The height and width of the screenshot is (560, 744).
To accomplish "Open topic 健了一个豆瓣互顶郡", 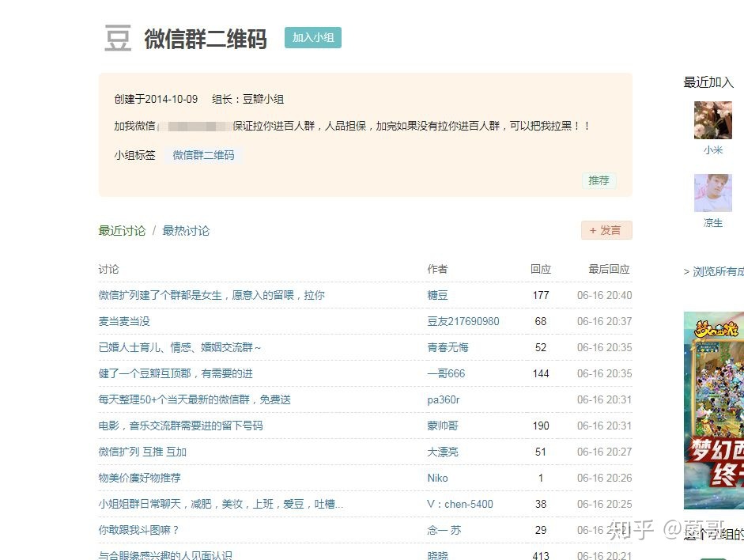I will (x=176, y=373).
